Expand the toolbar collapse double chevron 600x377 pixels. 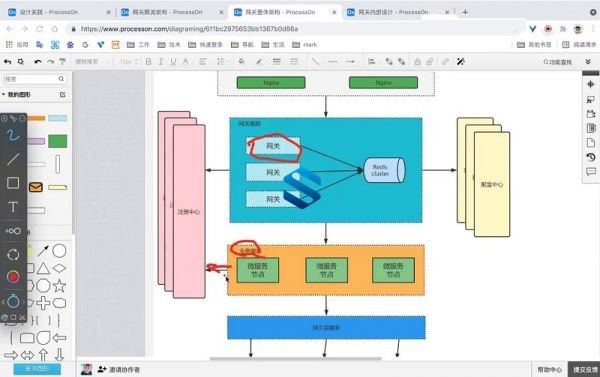(588, 62)
